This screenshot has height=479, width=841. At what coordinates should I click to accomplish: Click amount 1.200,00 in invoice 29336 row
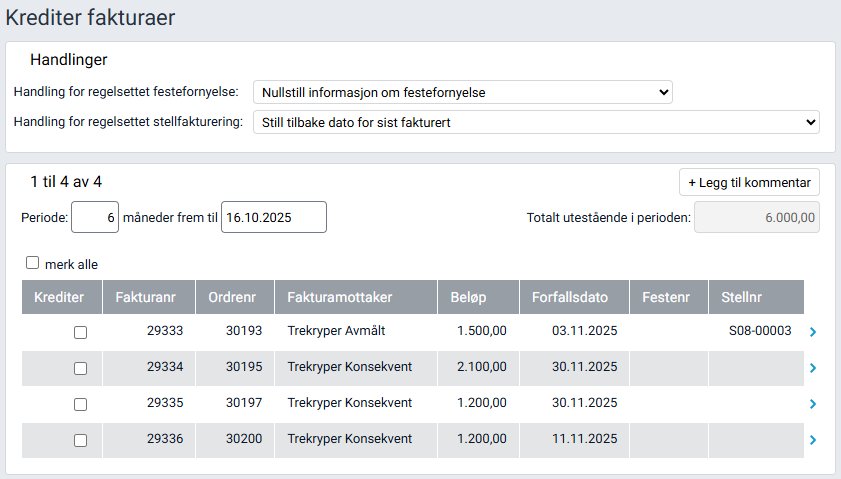[482, 438]
